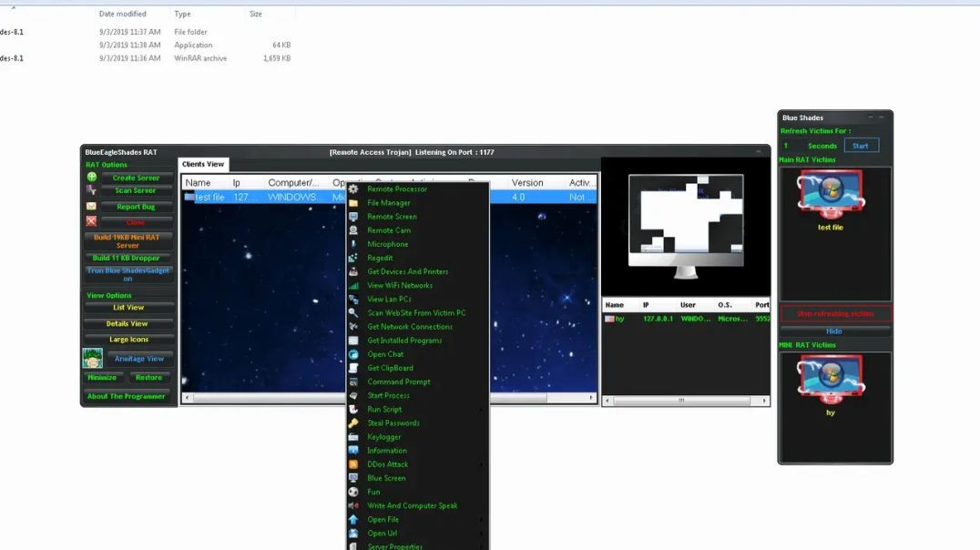The image size is (980, 550).
Task: Launch the Keylogger tool
Action: click(383, 436)
